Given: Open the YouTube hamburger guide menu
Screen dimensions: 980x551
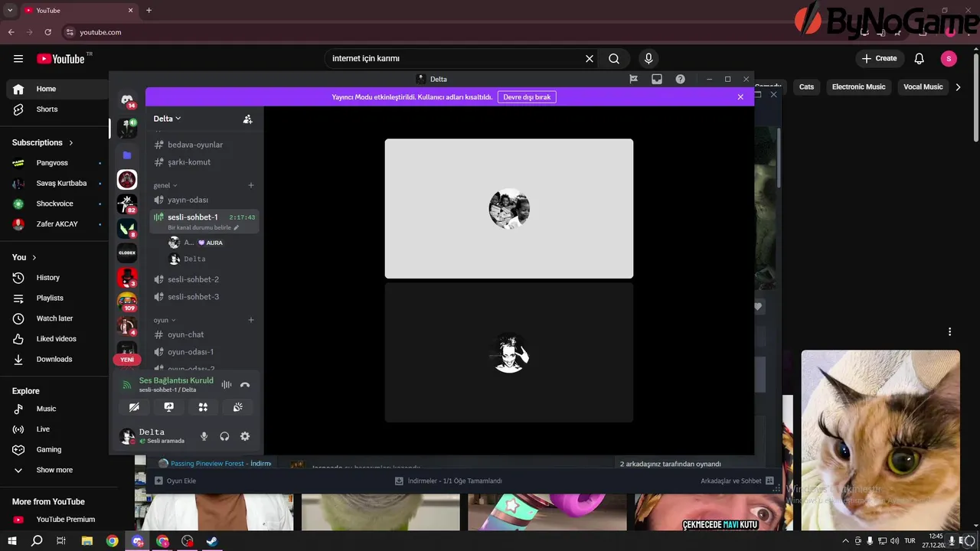Looking at the screenshot, I should (18, 58).
